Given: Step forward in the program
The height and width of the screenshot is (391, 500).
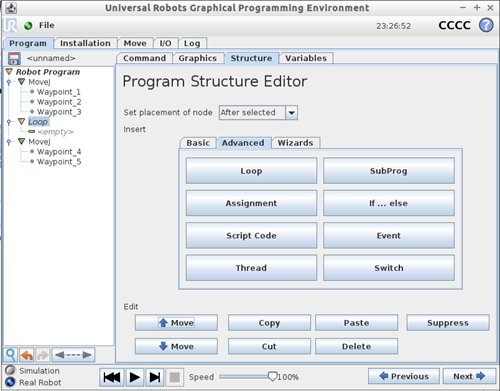Looking at the screenshot, I should point(155,377).
